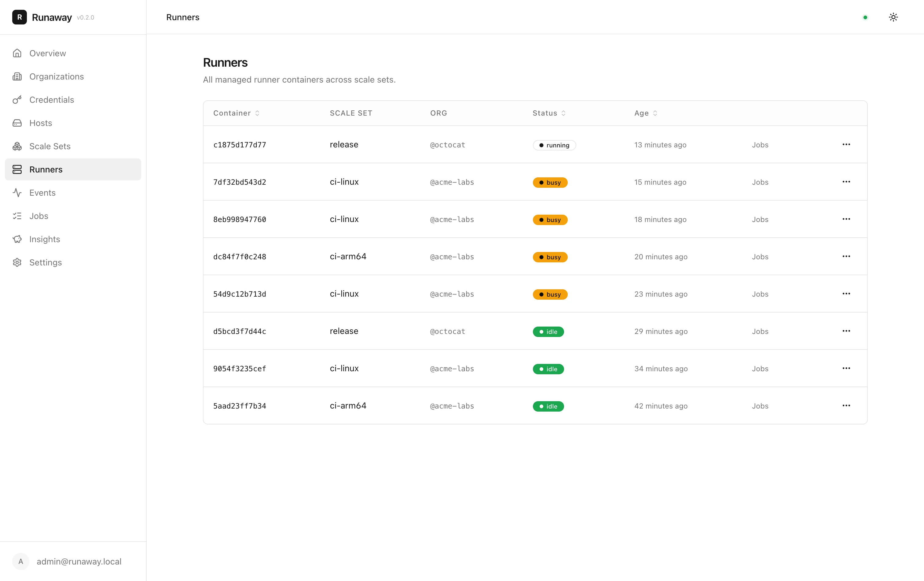Viewport: 924px width, 581px height.
Task: Sort table by Age column
Action: 646,113
